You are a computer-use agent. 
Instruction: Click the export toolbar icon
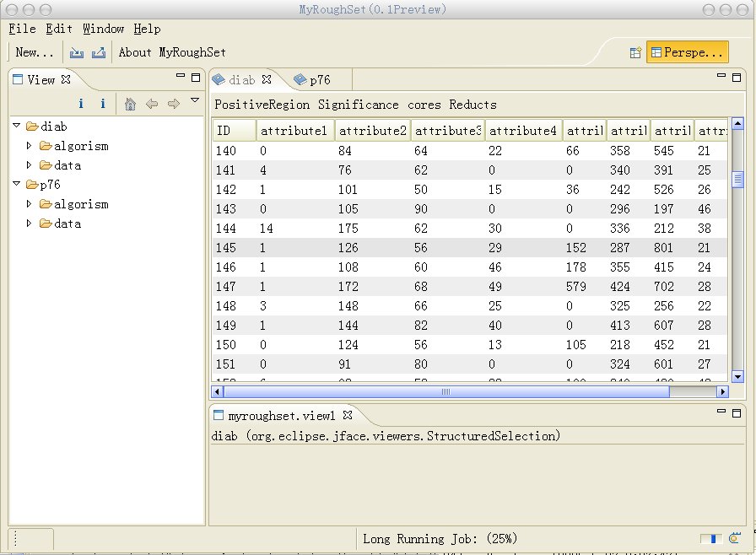pyautogui.click(x=99, y=52)
